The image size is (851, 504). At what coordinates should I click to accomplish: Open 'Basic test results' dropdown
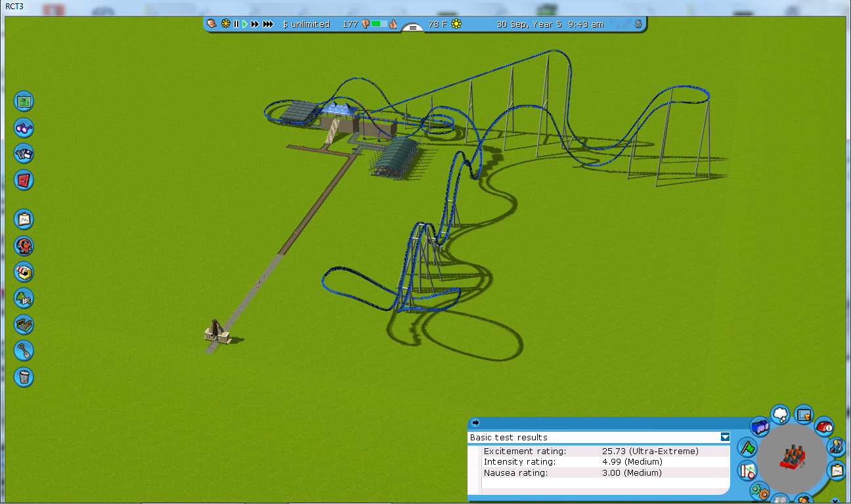click(725, 437)
